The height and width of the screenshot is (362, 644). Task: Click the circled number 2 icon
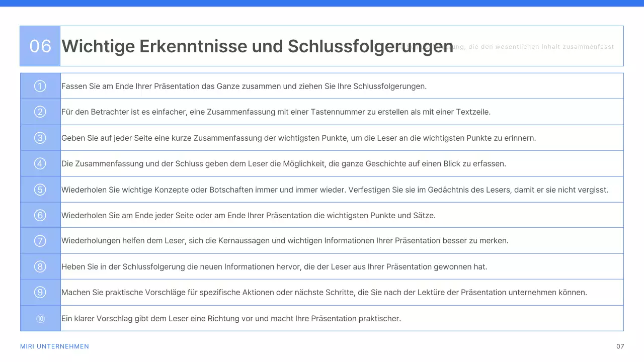coord(40,112)
